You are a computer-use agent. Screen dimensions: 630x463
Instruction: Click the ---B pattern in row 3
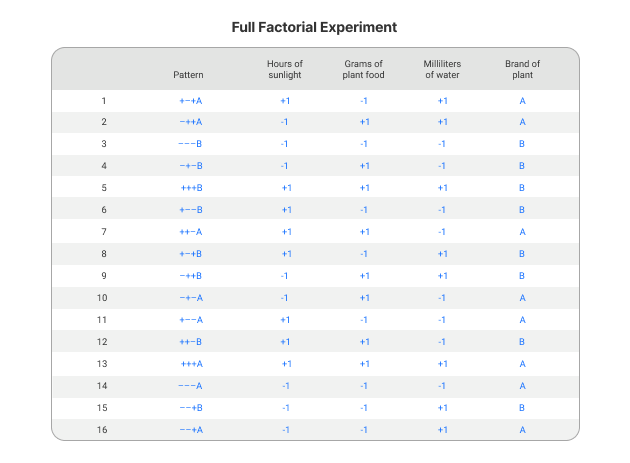click(191, 144)
